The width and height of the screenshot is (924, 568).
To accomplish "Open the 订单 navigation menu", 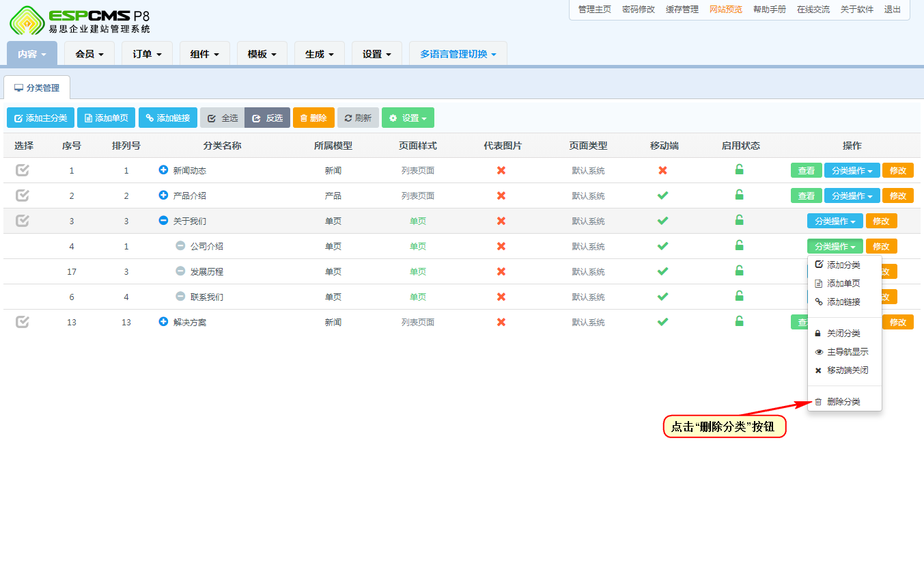I will tap(147, 54).
